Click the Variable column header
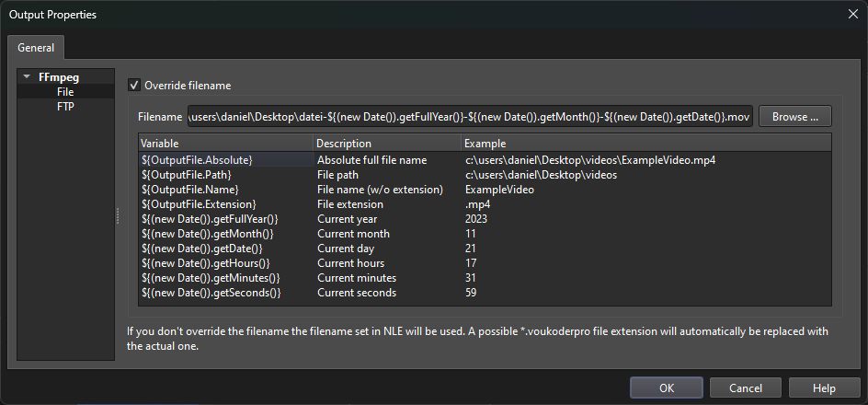Viewport: 868px width, 405px height. (x=224, y=144)
